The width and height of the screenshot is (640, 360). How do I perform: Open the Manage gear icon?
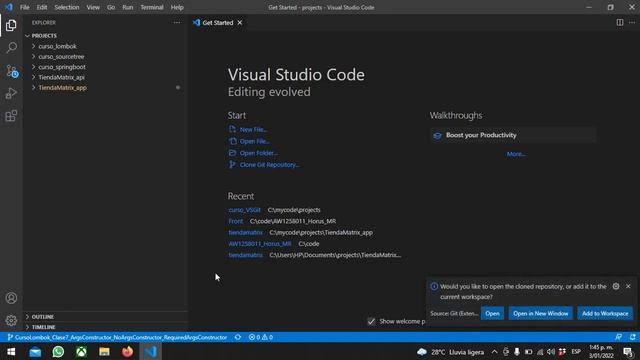[x=11, y=320]
